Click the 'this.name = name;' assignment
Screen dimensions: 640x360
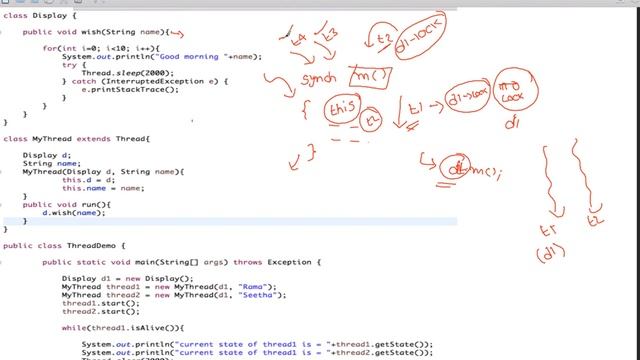tap(103, 188)
